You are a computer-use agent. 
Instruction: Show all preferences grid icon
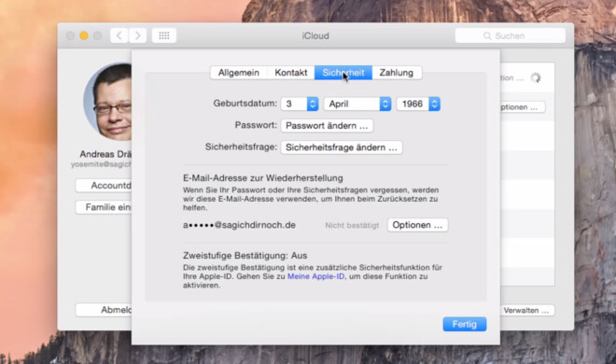pyautogui.click(x=164, y=35)
